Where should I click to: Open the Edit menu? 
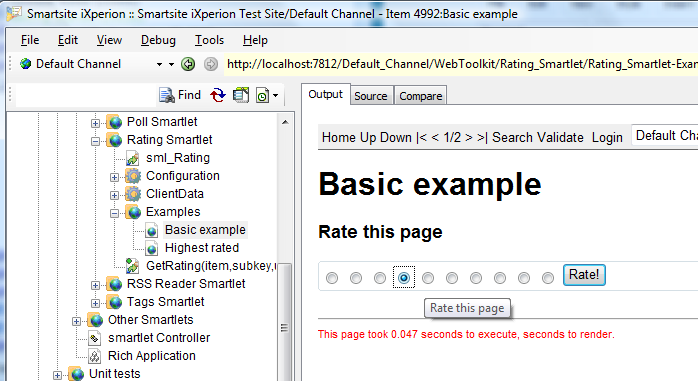tap(68, 41)
